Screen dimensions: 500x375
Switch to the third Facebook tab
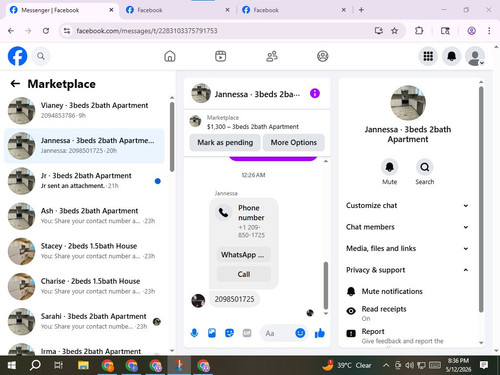point(294,10)
